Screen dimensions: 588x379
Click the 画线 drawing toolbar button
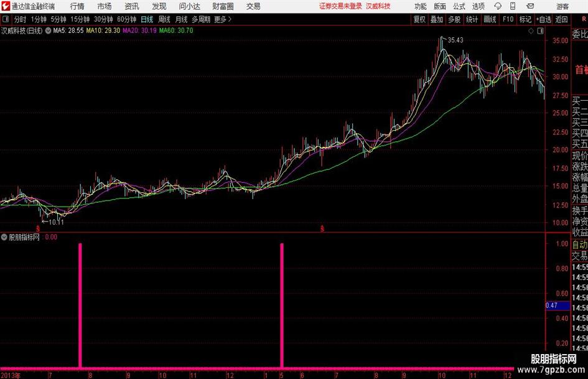pyautogui.click(x=490, y=19)
